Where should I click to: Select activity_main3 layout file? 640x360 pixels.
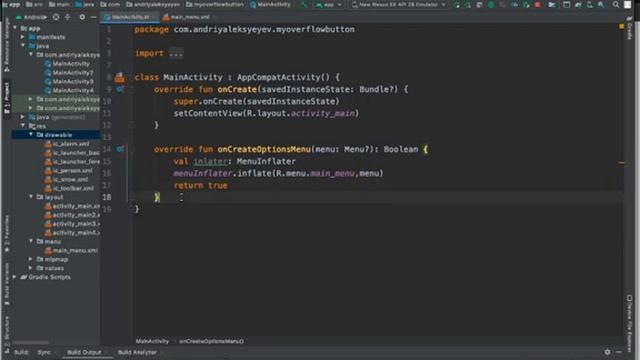pos(76,224)
